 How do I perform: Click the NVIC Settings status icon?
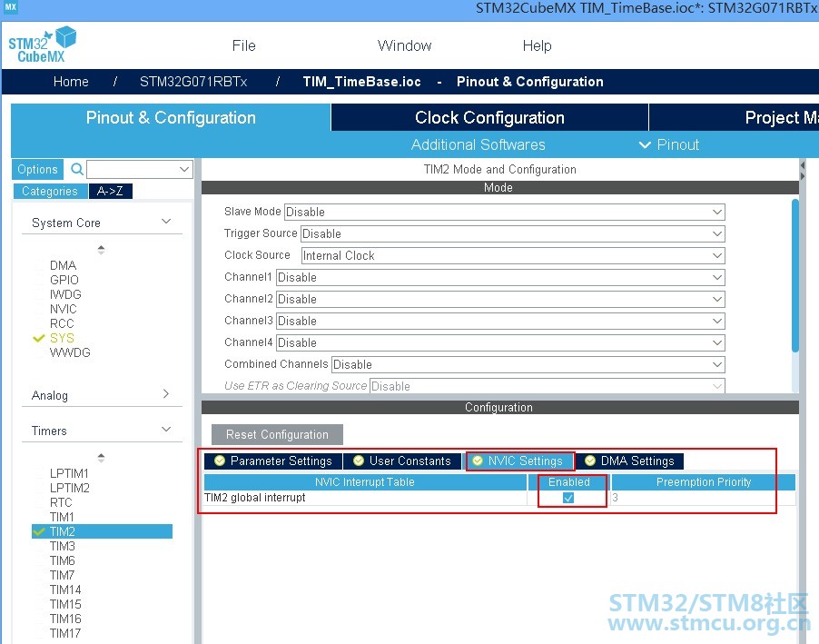point(478,461)
